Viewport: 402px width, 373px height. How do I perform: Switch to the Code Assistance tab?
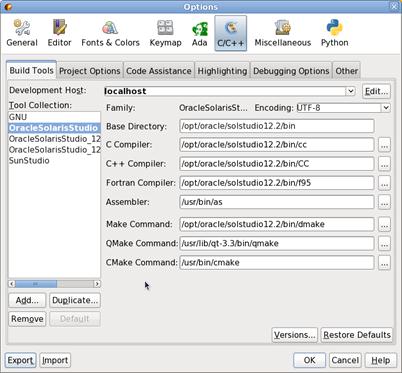(x=159, y=71)
